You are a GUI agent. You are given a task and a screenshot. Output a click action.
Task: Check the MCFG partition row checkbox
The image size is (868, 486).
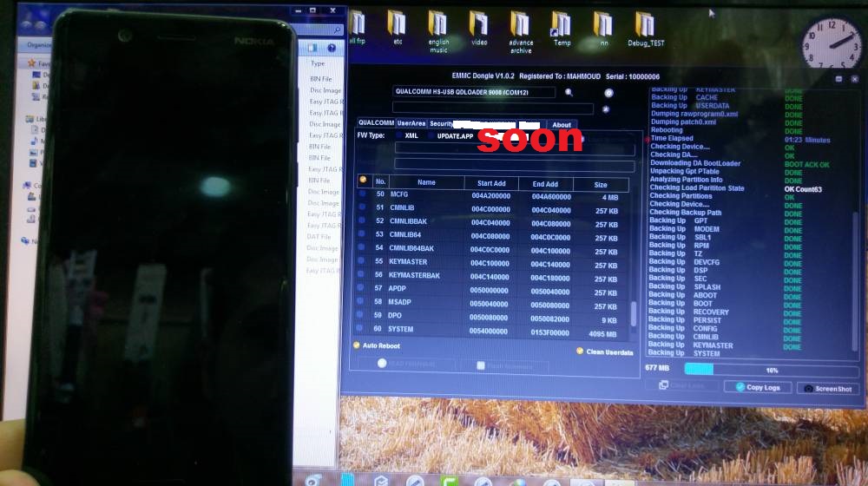[363, 194]
